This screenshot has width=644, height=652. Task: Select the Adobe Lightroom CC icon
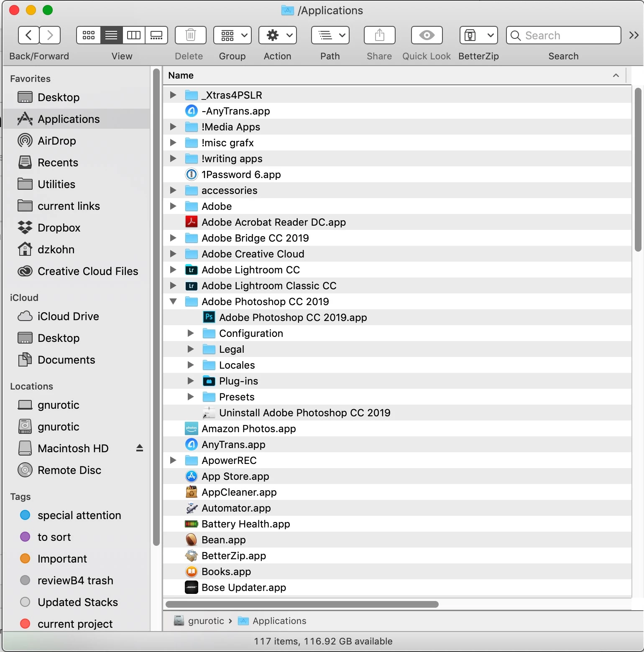[192, 270]
